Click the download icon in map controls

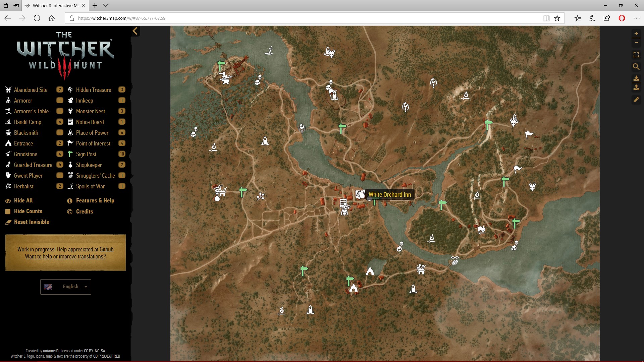tap(636, 78)
